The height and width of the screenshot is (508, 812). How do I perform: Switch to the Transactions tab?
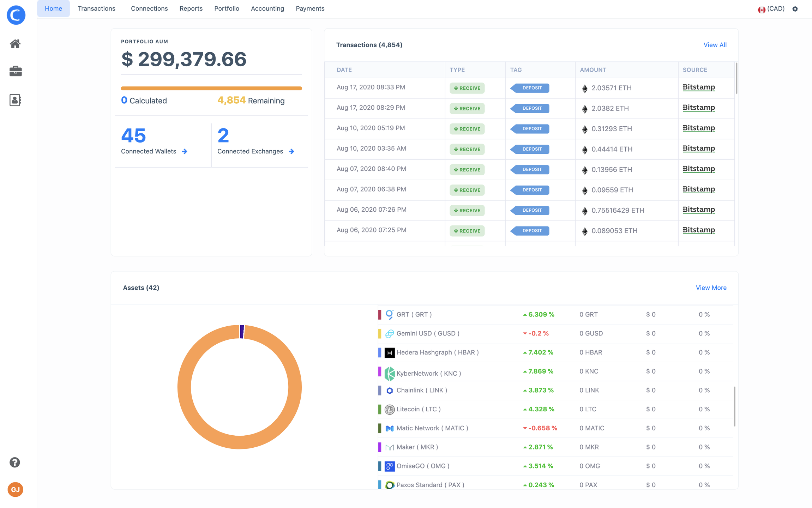(97, 8)
